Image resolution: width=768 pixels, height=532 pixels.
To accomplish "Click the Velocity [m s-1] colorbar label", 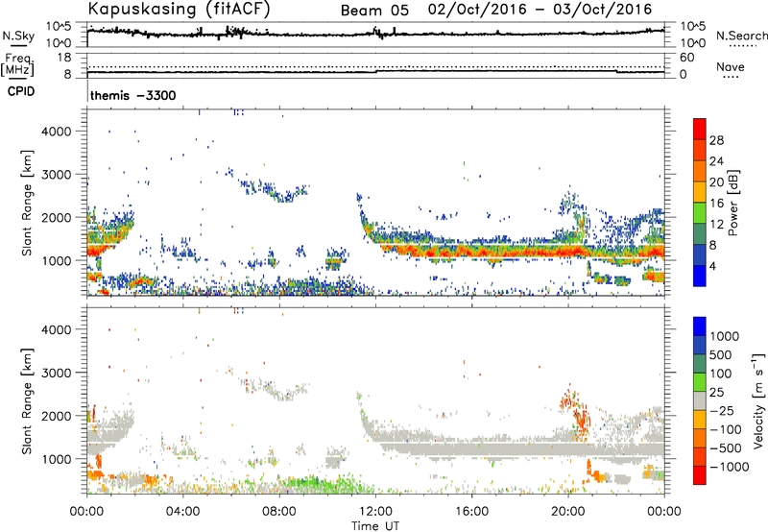I will (x=758, y=400).
